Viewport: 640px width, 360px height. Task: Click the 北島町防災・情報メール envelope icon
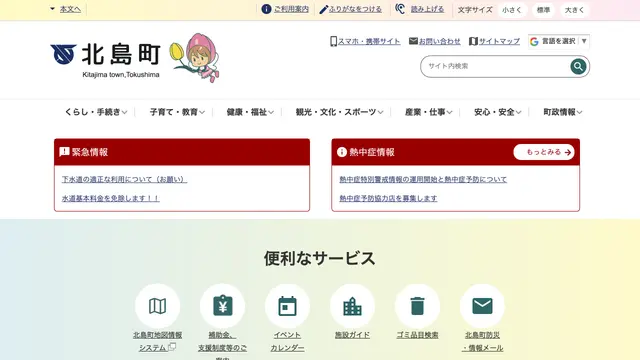pyautogui.click(x=482, y=306)
